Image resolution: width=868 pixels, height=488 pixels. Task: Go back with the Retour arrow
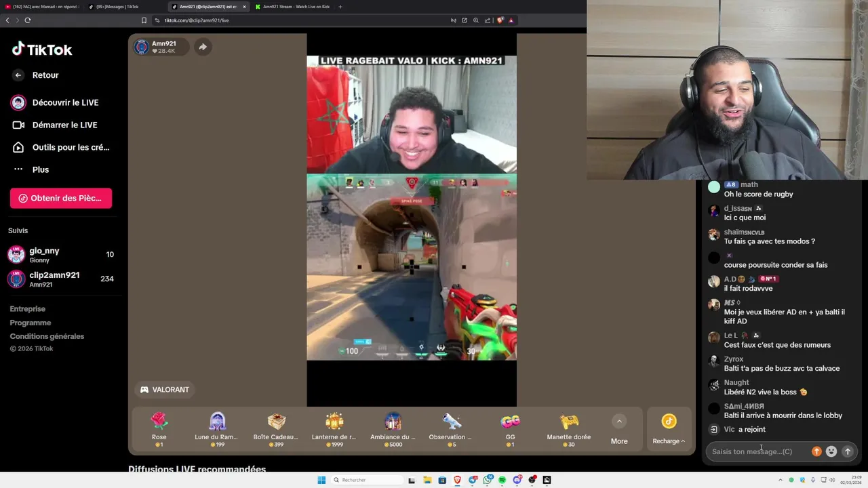(18, 75)
